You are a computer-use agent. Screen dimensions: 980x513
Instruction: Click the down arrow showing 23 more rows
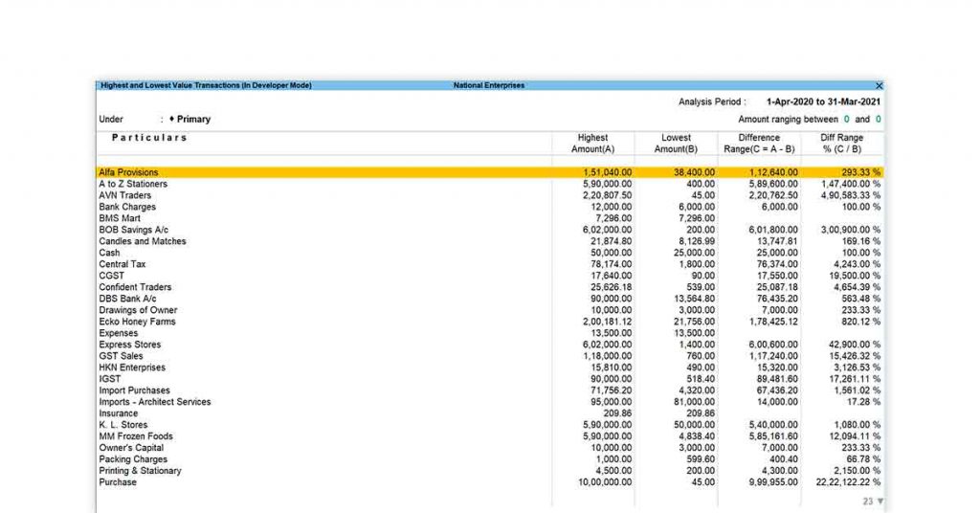880,501
